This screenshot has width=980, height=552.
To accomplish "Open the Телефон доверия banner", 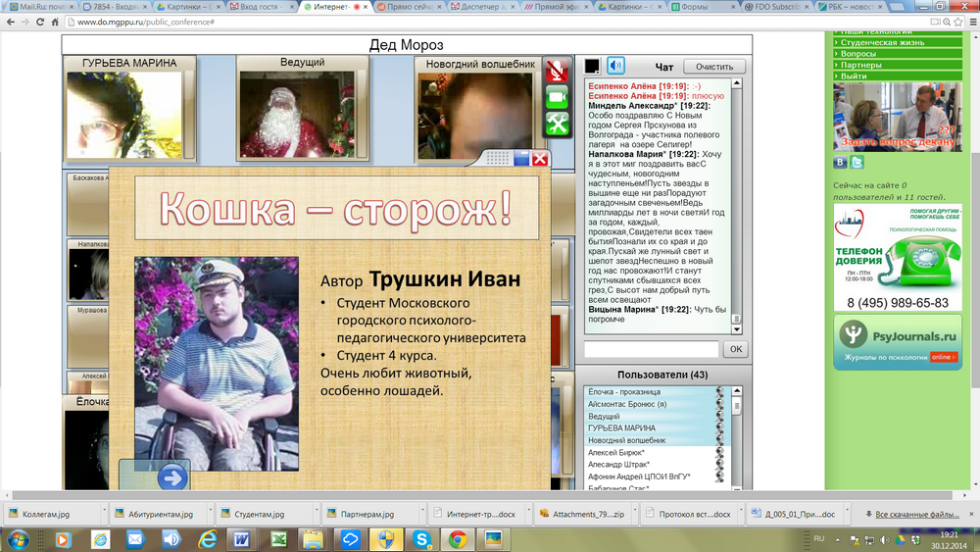I will [x=898, y=258].
